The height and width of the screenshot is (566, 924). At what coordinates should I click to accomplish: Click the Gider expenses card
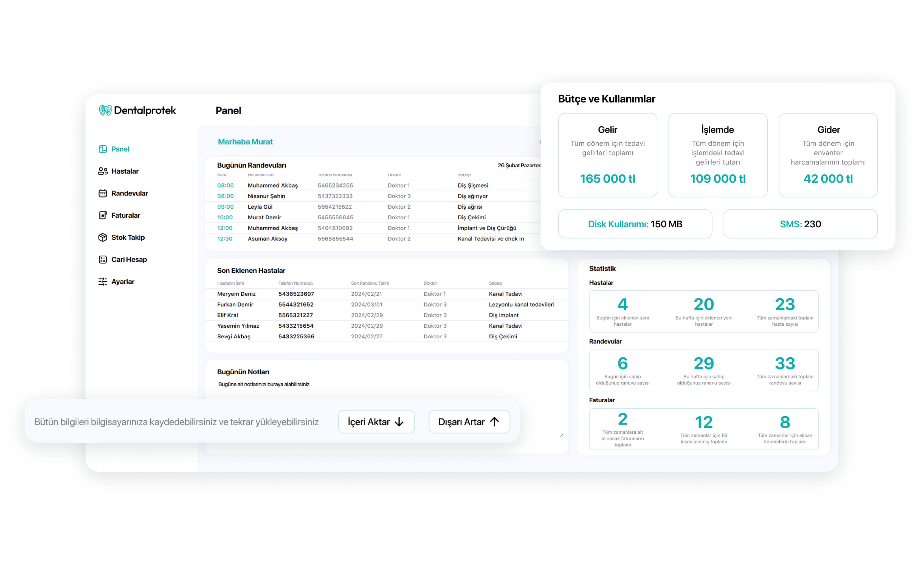tap(828, 155)
